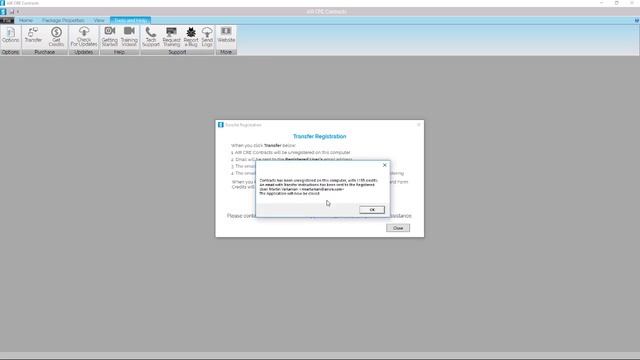Open Website from More group
This screenshot has height=360, width=640.
(226, 36)
